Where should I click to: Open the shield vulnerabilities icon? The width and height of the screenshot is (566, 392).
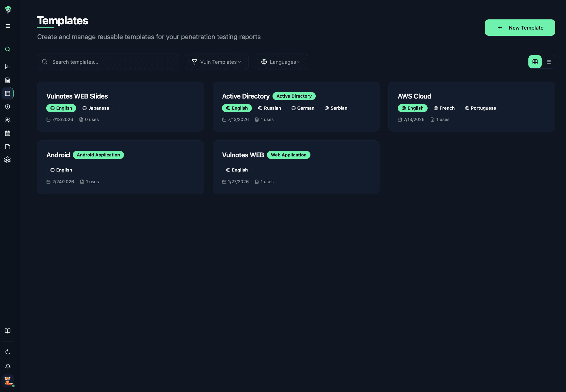[x=8, y=107]
